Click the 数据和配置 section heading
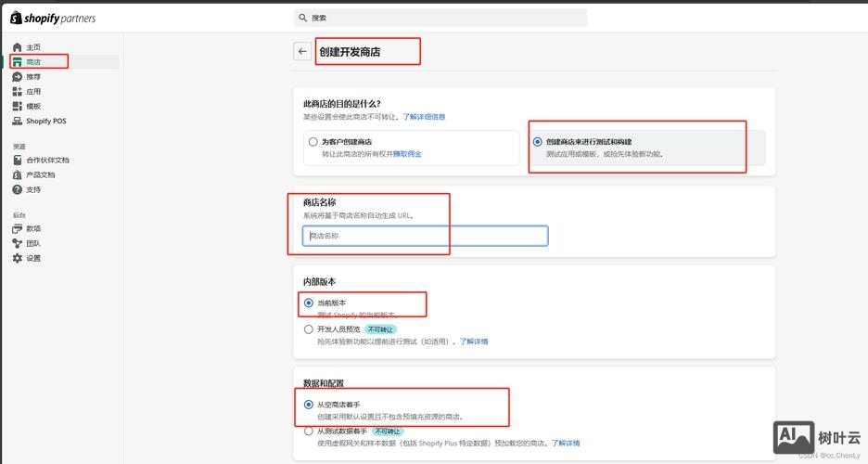Screen dimensions: 868x464 pos(324,383)
